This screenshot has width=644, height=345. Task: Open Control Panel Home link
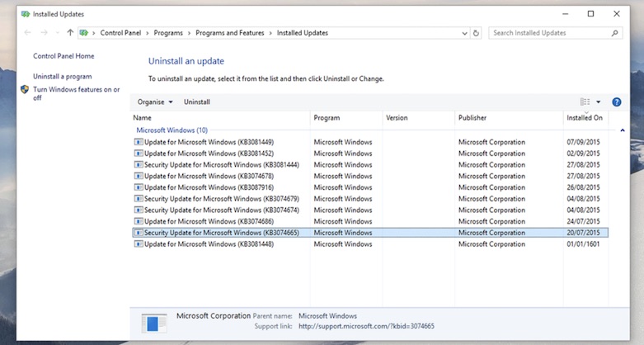pyautogui.click(x=63, y=56)
